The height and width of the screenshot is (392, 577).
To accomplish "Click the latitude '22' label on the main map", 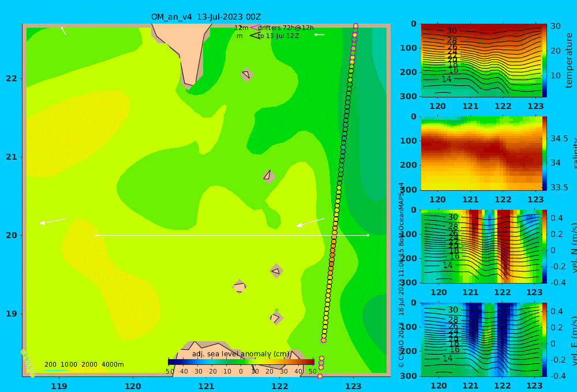I will pos(12,78).
